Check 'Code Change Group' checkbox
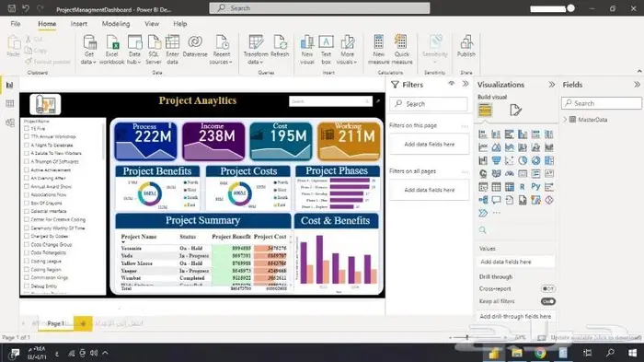This screenshot has width=644, height=362. click(x=27, y=244)
